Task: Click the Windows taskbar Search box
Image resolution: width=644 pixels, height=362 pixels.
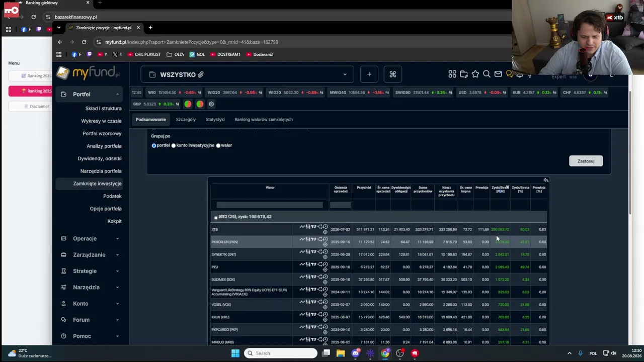Action: pos(280,353)
